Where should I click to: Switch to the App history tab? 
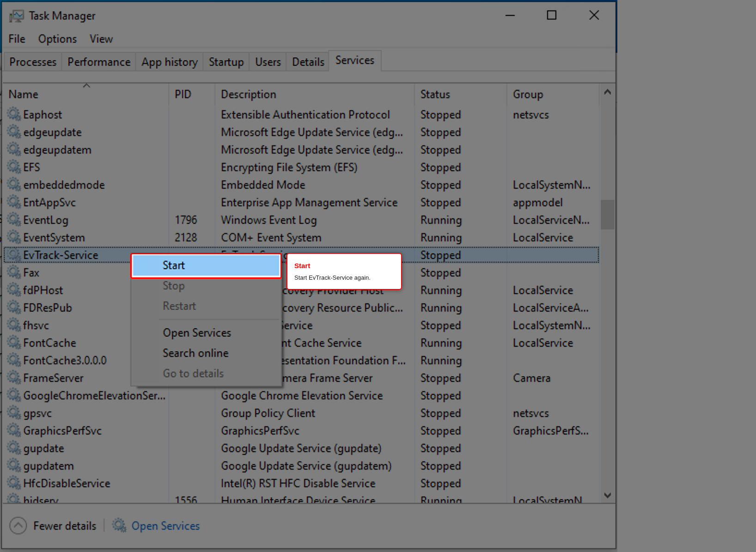tap(170, 62)
